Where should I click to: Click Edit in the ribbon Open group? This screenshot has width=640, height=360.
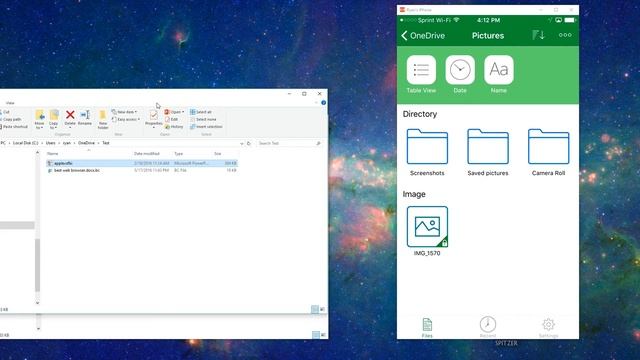pyautogui.click(x=171, y=119)
